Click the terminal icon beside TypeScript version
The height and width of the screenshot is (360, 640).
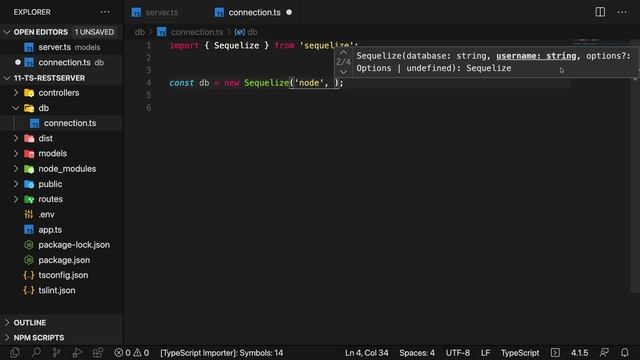tap(555, 353)
